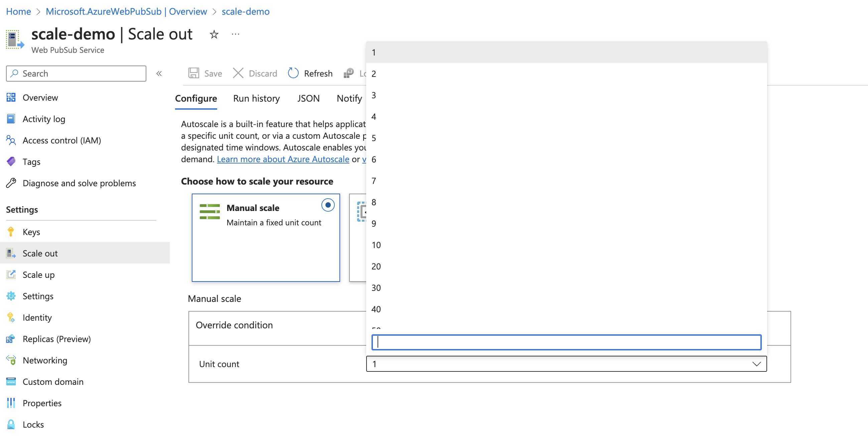Select the Manual scale radio button

click(328, 204)
